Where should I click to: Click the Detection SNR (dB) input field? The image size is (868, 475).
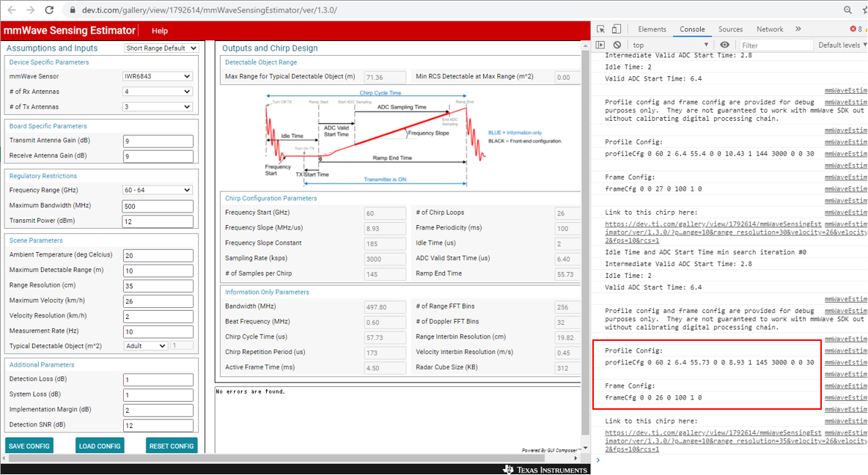click(x=158, y=426)
